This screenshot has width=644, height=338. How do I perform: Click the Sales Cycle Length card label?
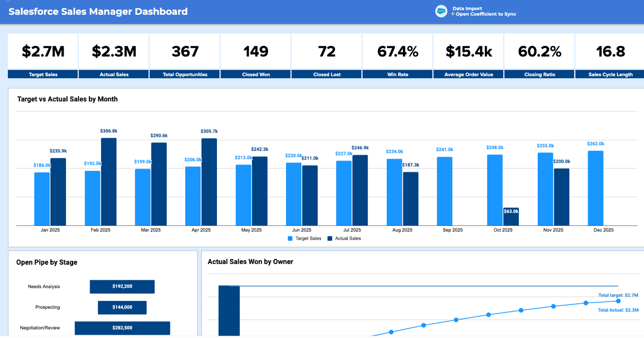point(611,75)
